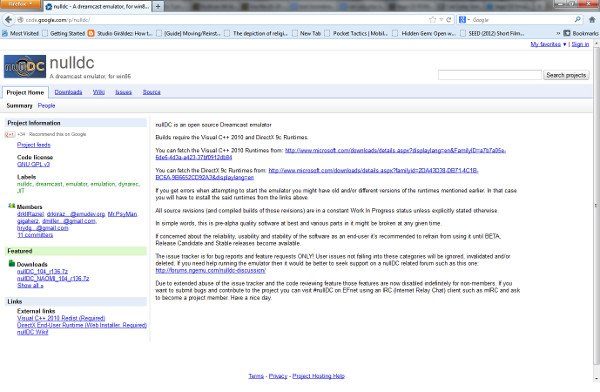Expand the My favorites dropdown

click(548, 44)
